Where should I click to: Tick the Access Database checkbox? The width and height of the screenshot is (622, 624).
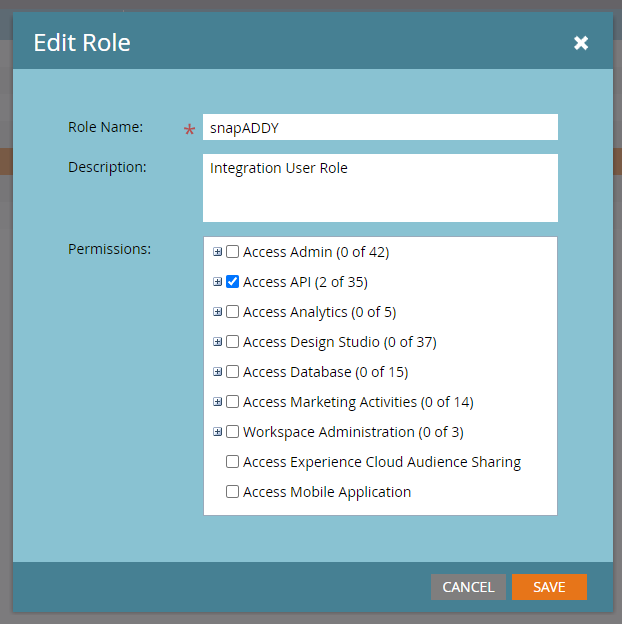(x=232, y=372)
